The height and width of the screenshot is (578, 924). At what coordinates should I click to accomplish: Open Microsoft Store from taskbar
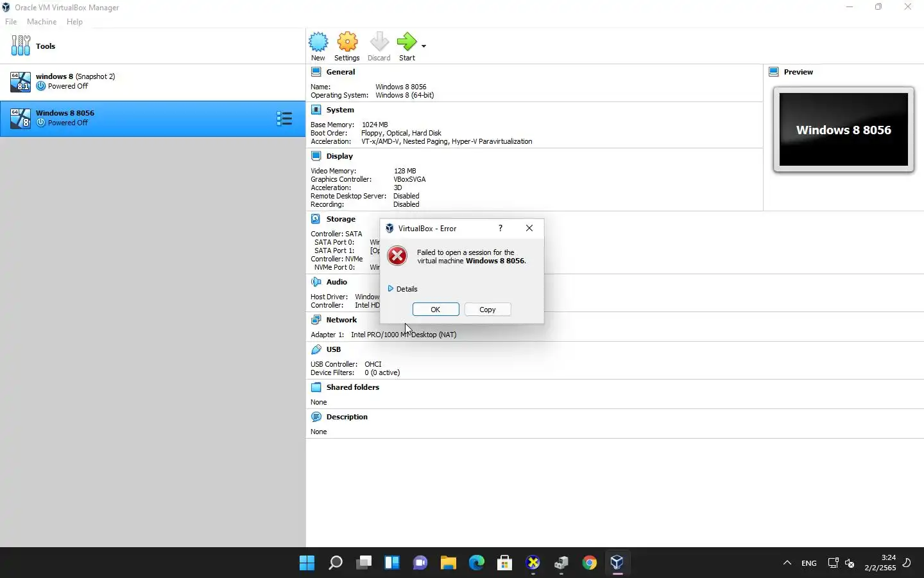505,563
